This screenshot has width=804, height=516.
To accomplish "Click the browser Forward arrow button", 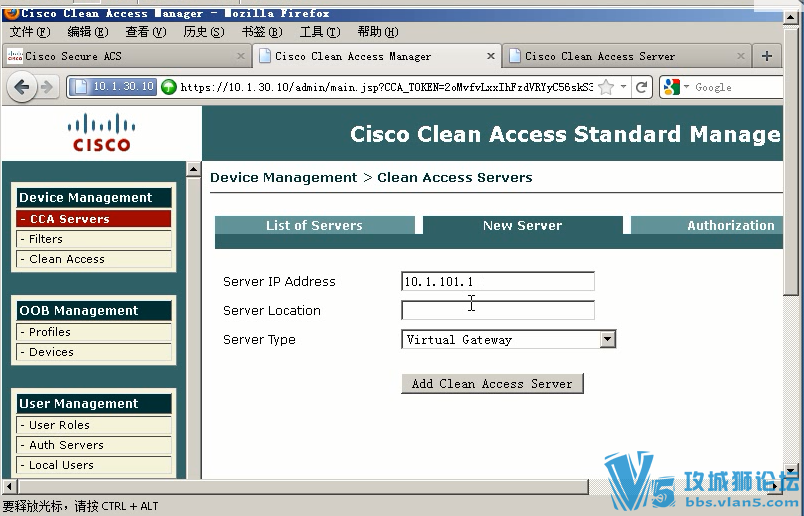I will [47, 87].
